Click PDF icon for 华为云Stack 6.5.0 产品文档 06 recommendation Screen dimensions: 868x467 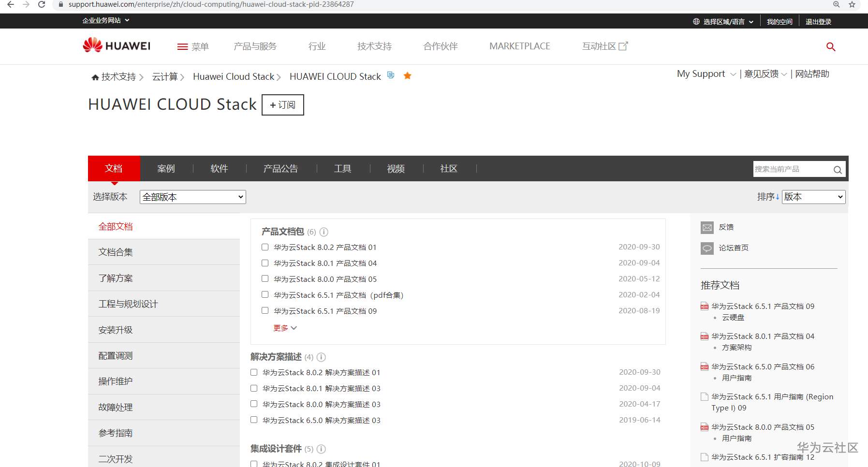coord(705,367)
